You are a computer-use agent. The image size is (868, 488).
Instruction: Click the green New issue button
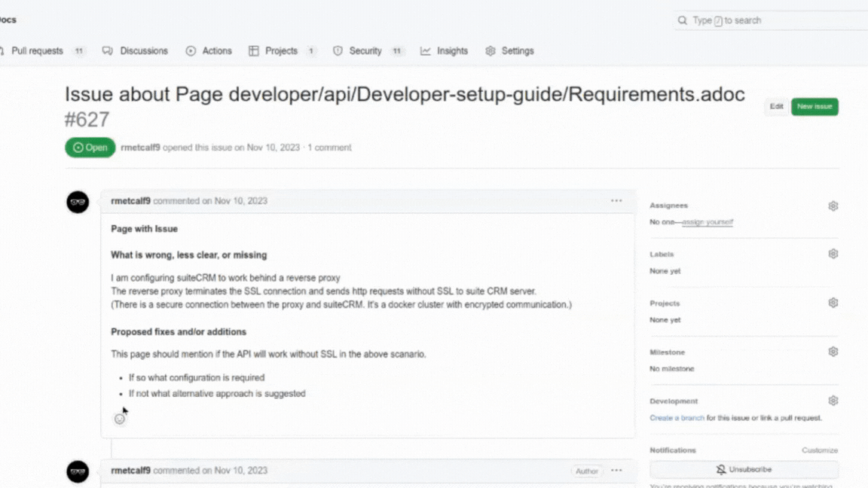click(814, 107)
